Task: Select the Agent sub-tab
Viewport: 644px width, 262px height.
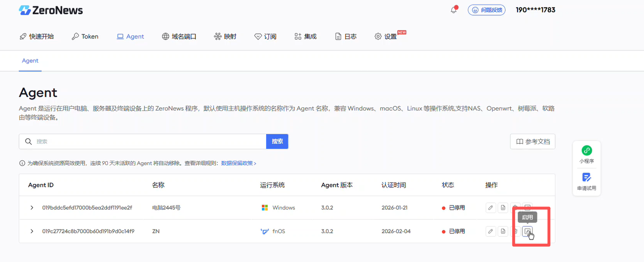Action: click(30, 60)
